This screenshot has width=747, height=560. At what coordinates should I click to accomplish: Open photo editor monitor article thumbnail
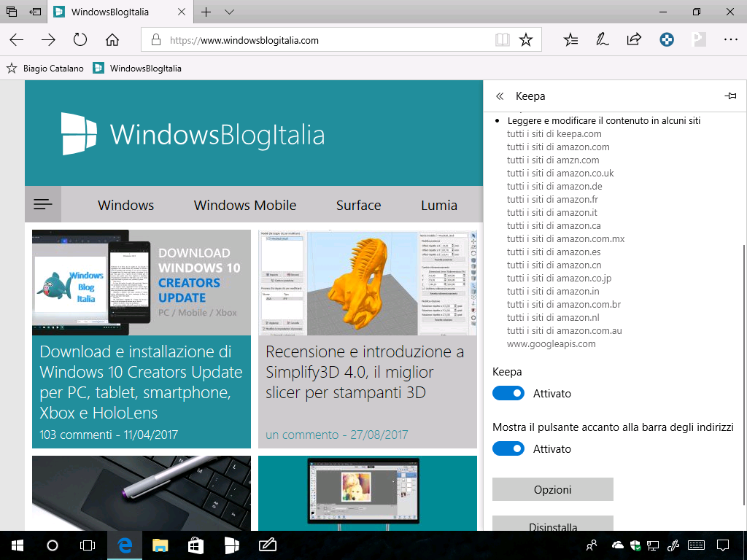point(368,494)
